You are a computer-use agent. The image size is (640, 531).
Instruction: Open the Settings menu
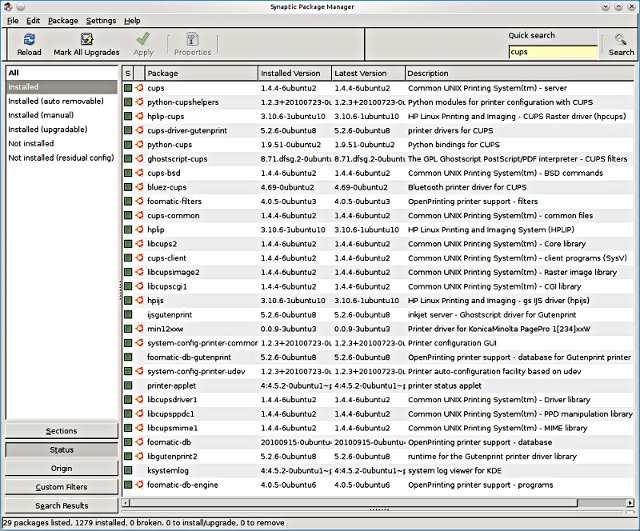tap(101, 20)
